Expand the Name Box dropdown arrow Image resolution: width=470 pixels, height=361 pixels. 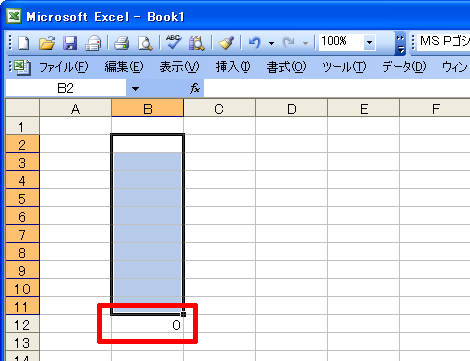135,89
